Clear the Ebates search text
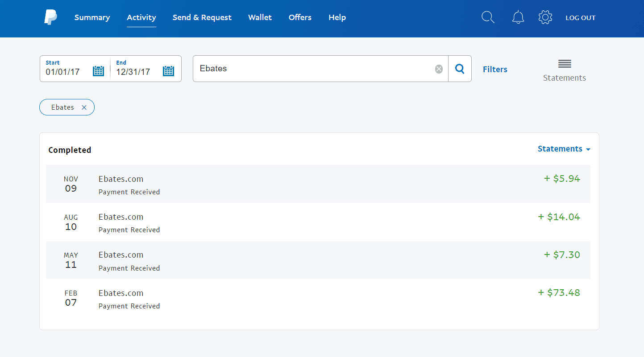The image size is (644, 357). (x=439, y=69)
